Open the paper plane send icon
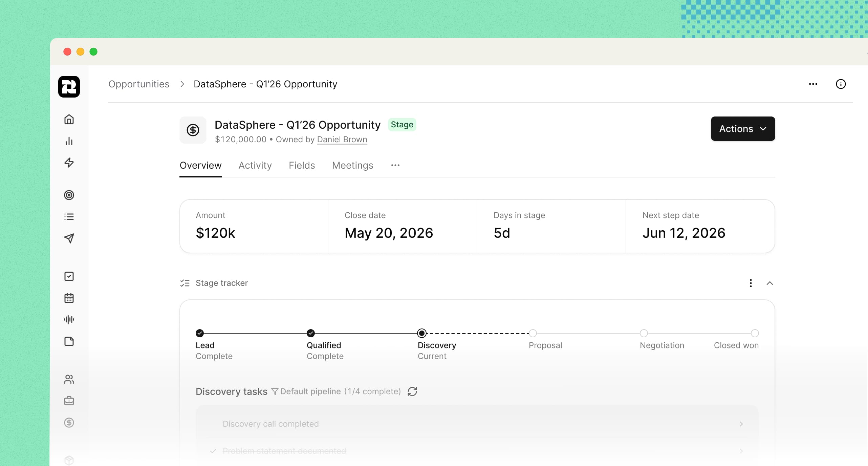 pos(69,238)
